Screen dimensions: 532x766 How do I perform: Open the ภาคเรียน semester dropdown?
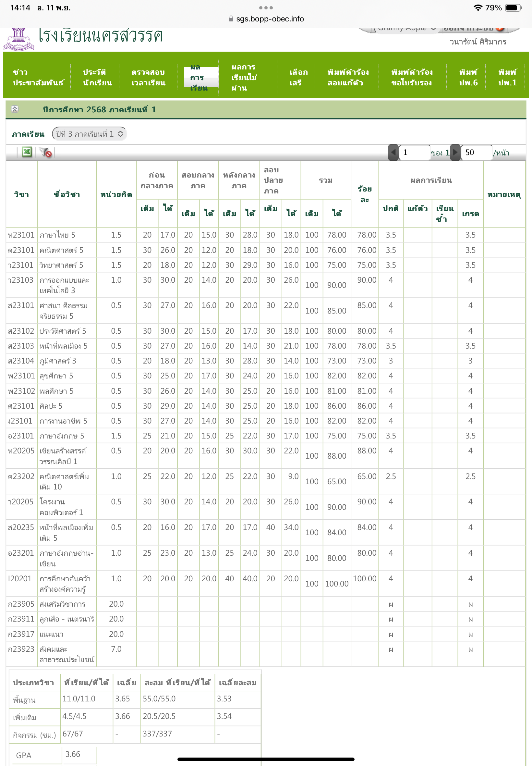click(x=89, y=134)
